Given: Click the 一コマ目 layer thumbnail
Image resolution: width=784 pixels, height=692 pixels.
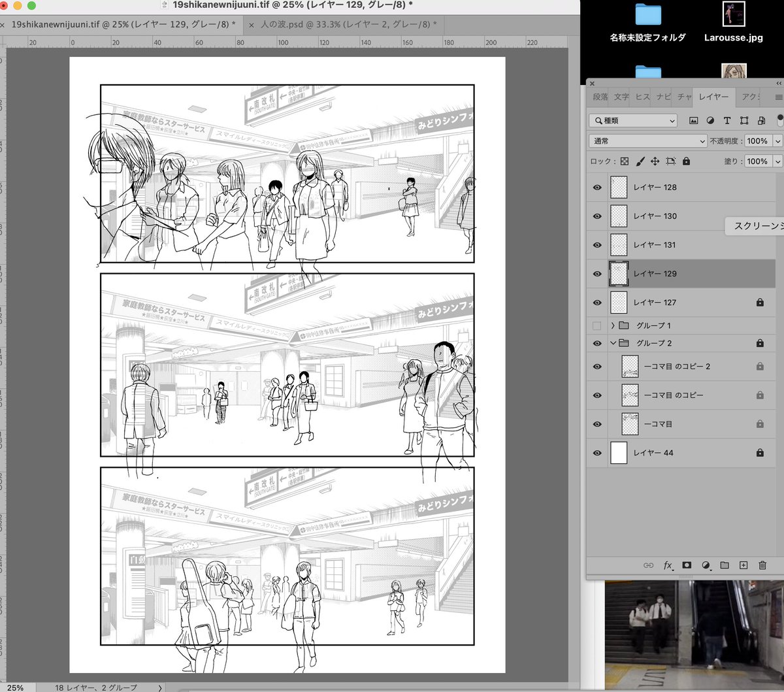Looking at the screenshot, I should click(x=630, y=424).
